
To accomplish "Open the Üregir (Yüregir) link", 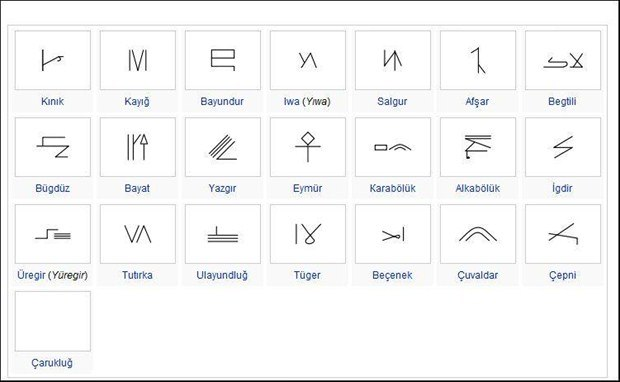I will pyautogui.click(x=53, y=275).
